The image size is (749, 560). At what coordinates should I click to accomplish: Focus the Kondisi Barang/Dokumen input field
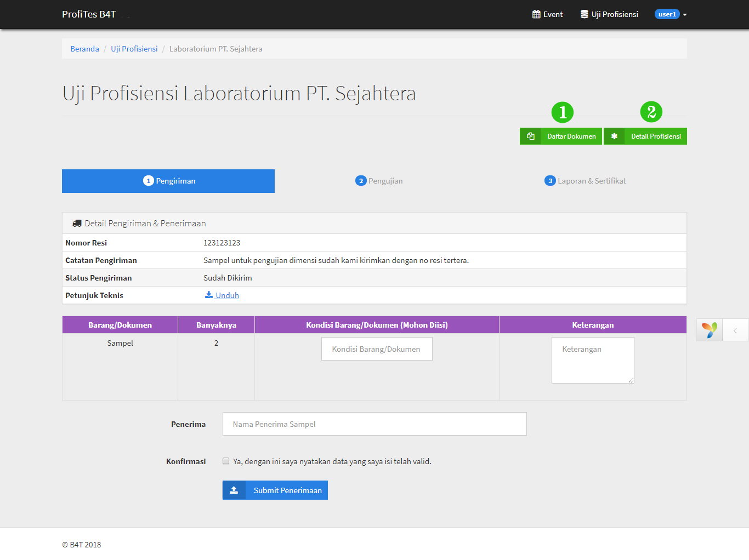pos(377,349)
